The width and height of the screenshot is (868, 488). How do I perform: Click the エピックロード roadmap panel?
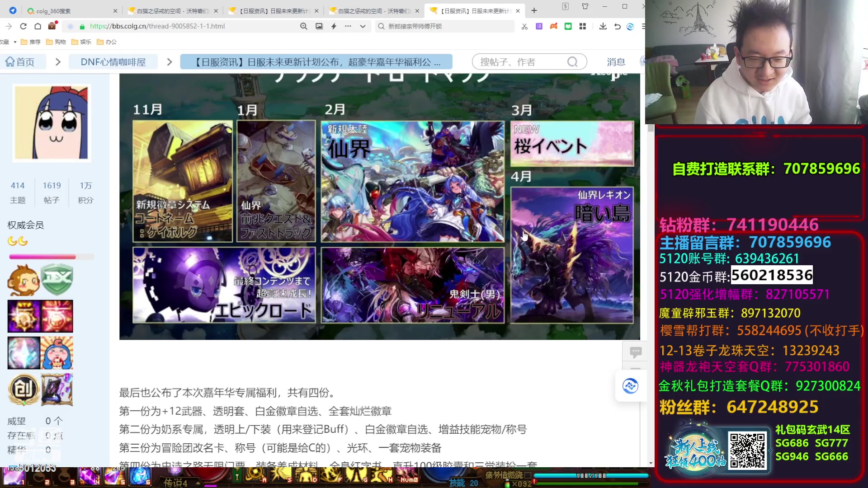click(224, 285)
